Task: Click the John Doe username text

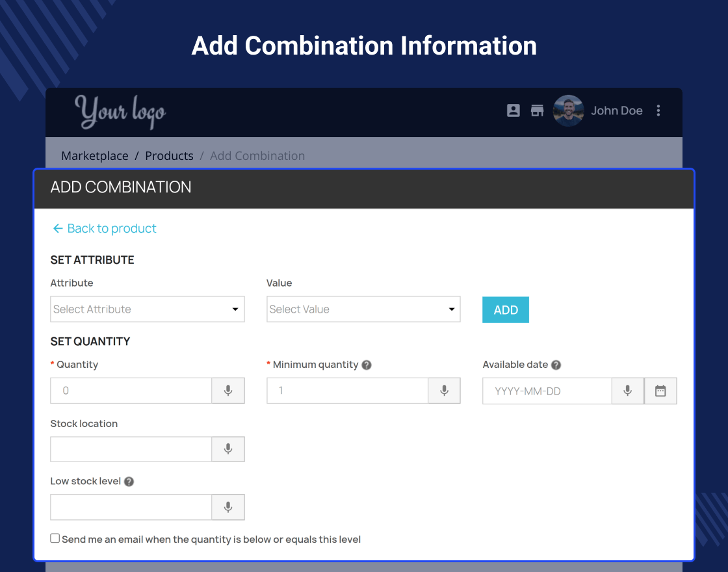Action: 617,110
